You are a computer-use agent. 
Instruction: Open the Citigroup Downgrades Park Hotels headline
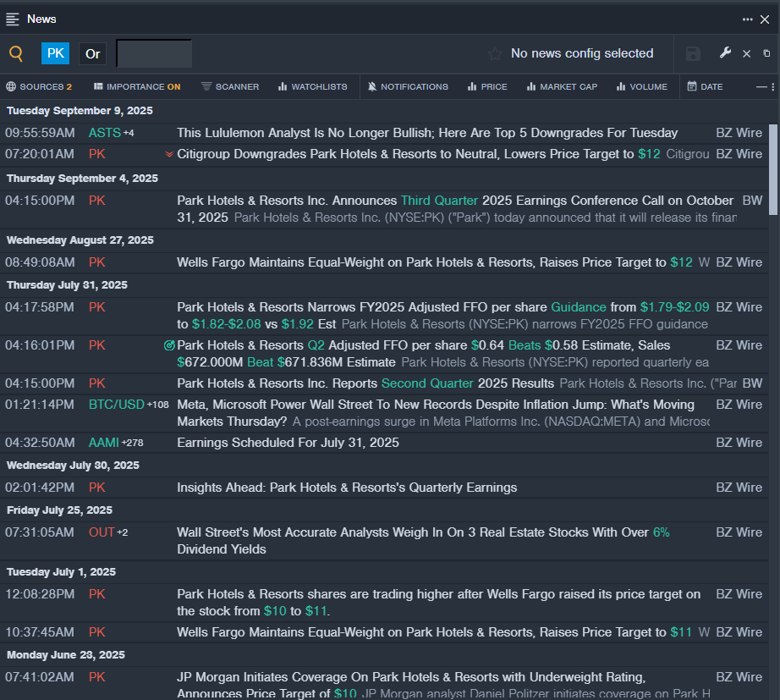(406, 154)
